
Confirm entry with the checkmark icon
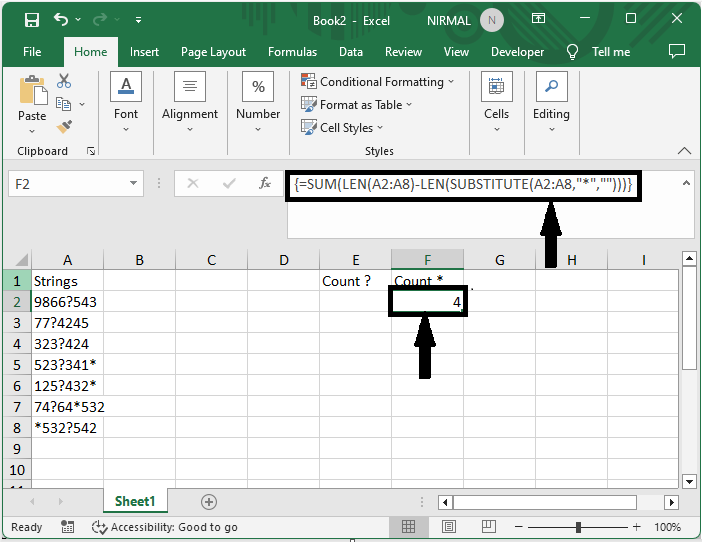(x=229, y=183)
